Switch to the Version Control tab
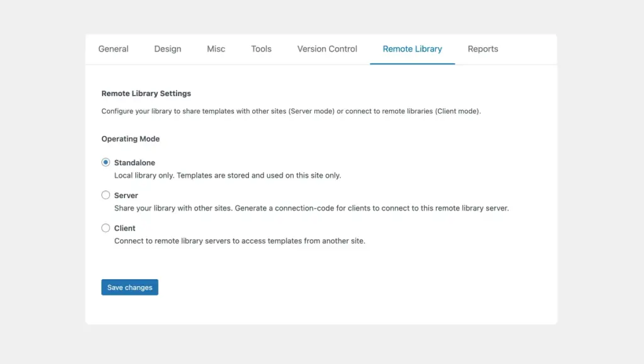The image size is (644, 364). [327, 49]
